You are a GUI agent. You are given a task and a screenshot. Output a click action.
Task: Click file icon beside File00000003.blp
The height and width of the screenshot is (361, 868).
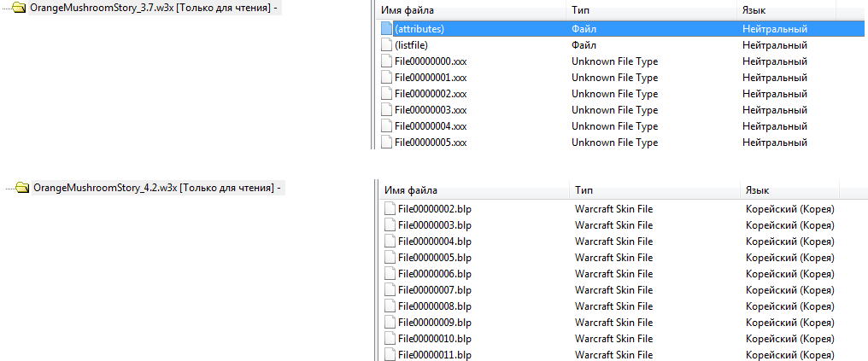(390, 225)
